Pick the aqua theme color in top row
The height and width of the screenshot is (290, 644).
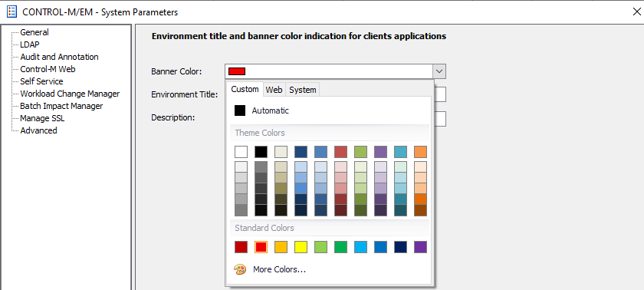tap(400, 152)
